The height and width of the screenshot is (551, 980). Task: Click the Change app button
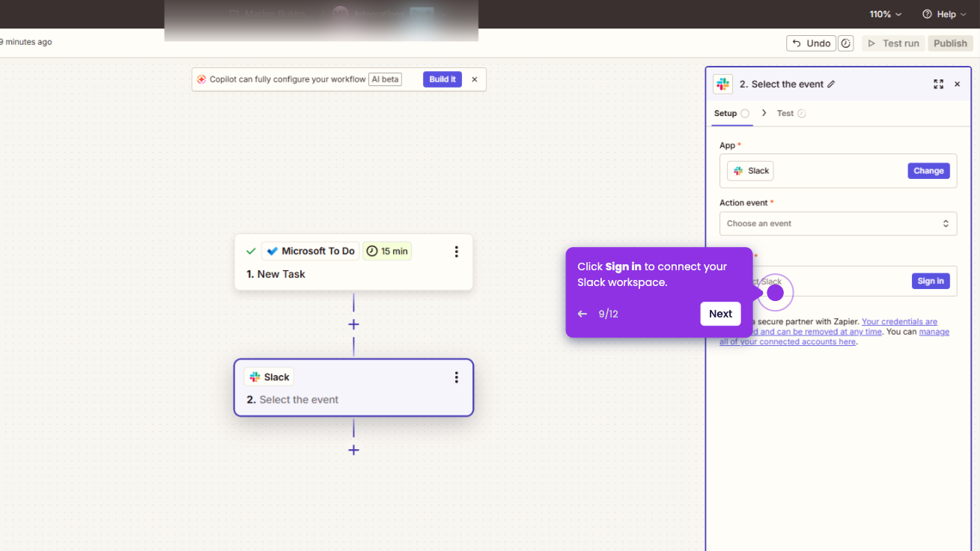click(928, 171)
